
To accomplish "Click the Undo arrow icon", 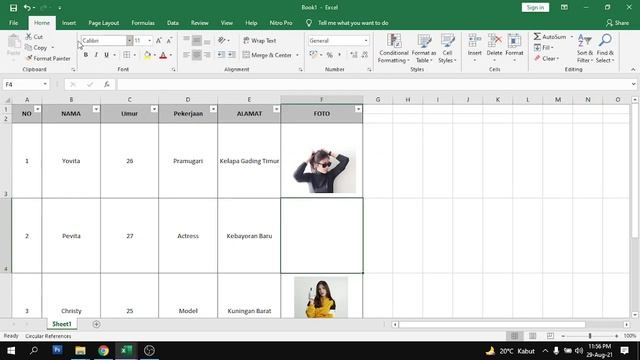I will 27,8.
